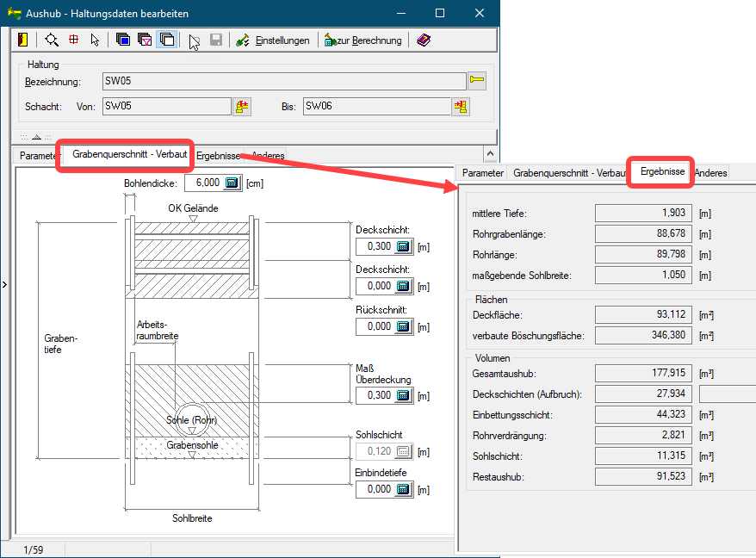The width and height of the screenshot is (756, 558).
Task: Click the purple help book icon
Action: tap(424, 40)
